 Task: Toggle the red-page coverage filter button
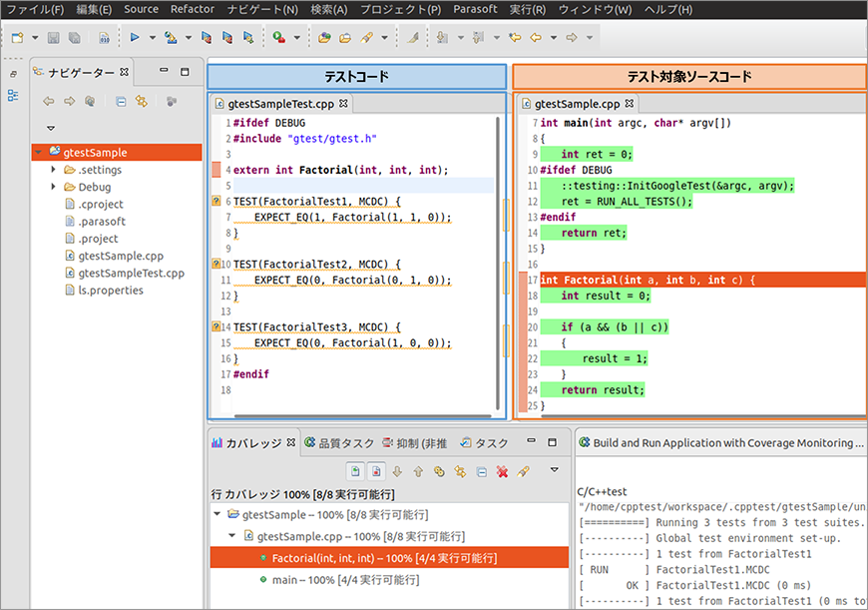click(x=376, y=471)
